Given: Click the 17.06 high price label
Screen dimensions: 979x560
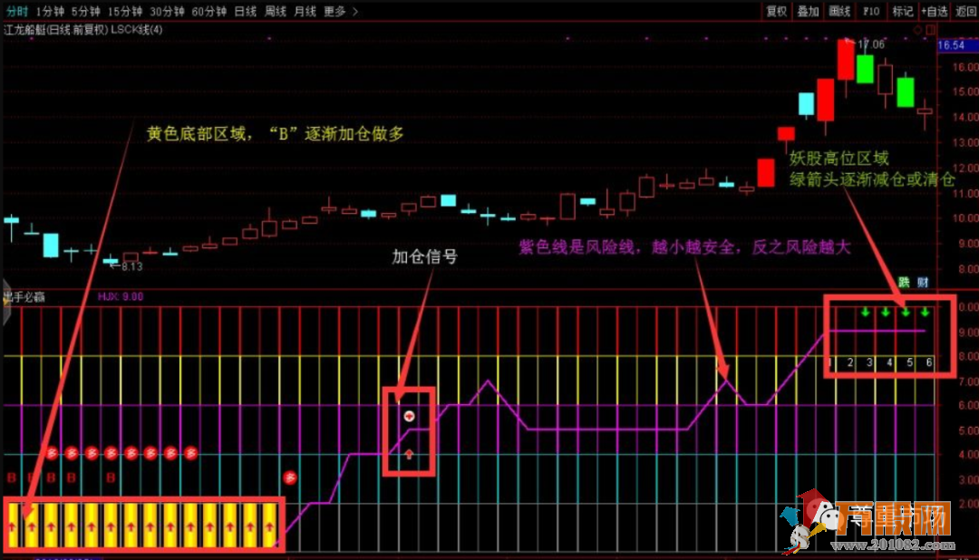Looking at the screenshot, I should tap(871, 44).
